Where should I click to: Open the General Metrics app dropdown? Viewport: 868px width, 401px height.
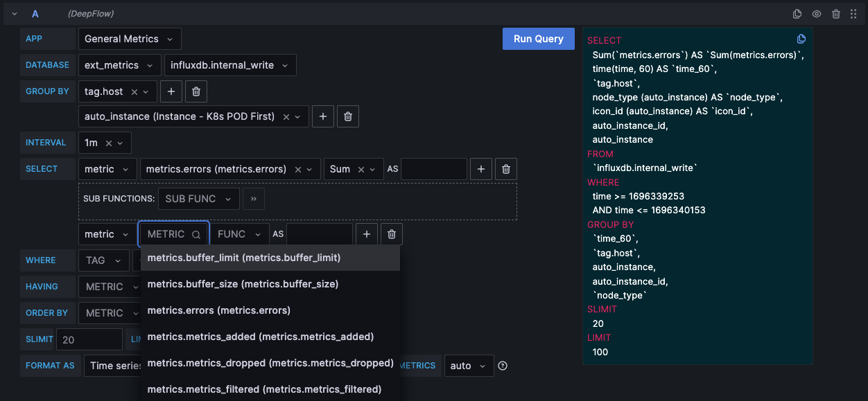130,39
